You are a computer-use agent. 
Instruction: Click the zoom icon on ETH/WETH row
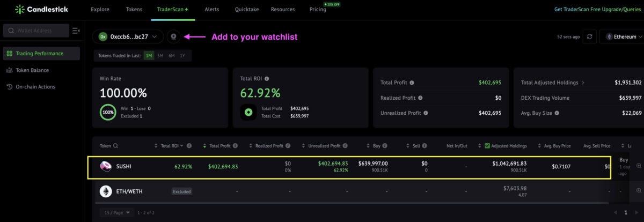639,191
